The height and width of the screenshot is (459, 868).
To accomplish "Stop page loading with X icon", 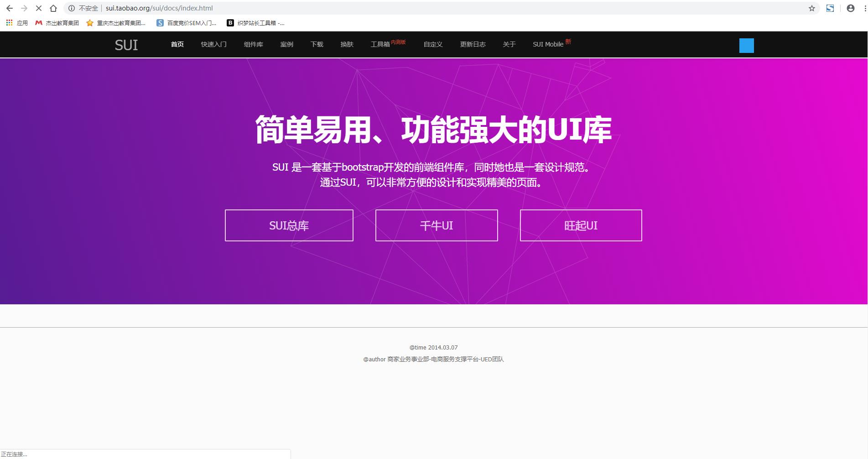I will [x=39, y=8].
